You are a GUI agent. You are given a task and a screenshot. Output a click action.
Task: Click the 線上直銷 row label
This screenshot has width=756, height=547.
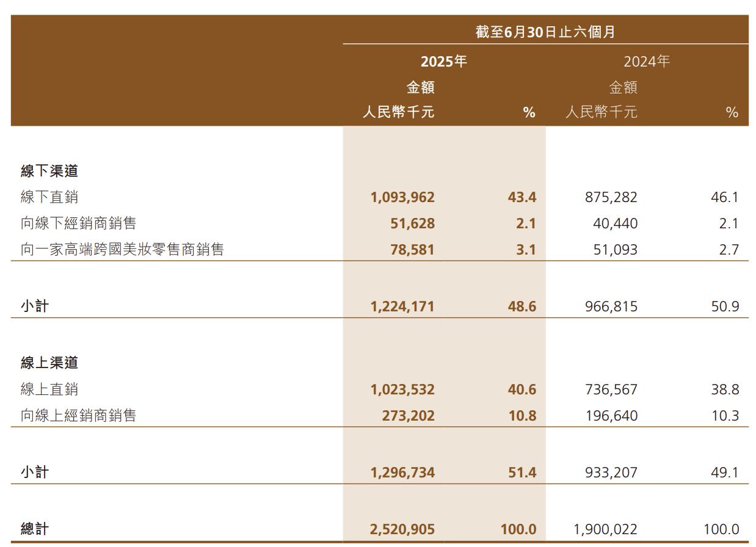tap(49, 389)
